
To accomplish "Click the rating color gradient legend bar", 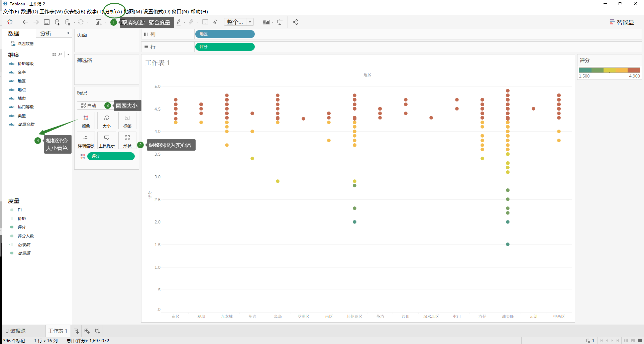I will (x=609, y=70).
